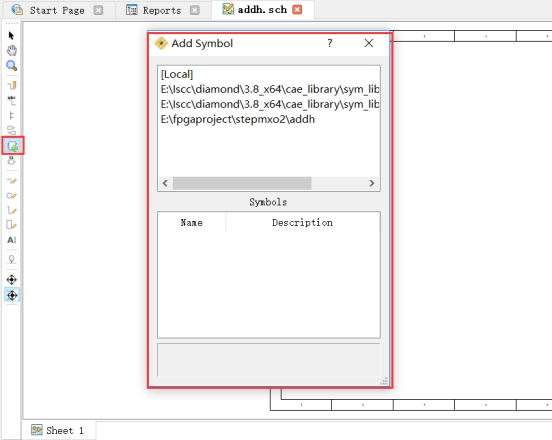Click the horizontal scrollbar thumb in library list
The image size is (552, 440).
coord(242,183)
